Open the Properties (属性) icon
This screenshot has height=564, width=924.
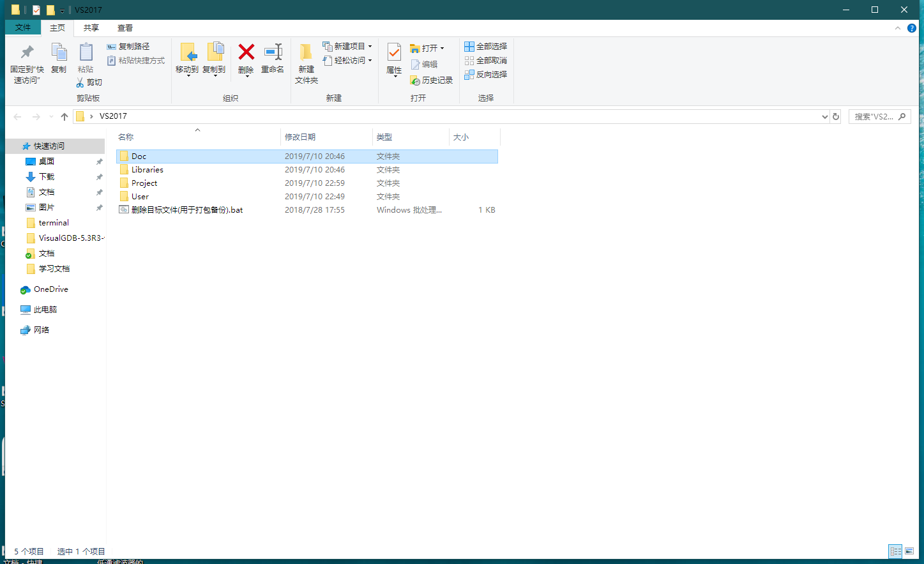[x=394, y=53]
